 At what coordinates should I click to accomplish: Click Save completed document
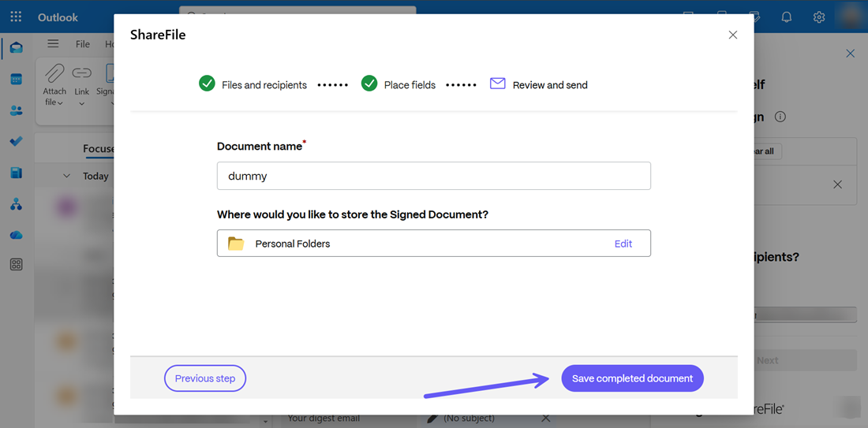click(632, 379)
